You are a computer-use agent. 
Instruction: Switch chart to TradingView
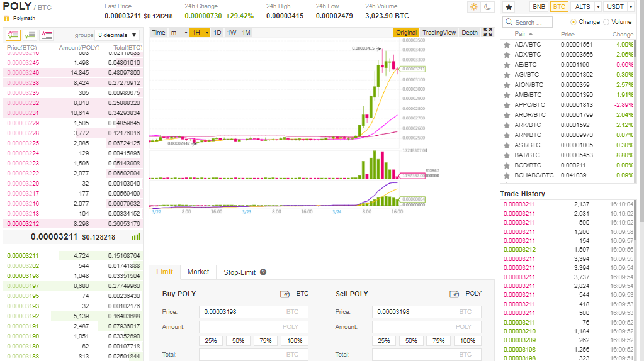pyautogui.click(x=439, y=33)
